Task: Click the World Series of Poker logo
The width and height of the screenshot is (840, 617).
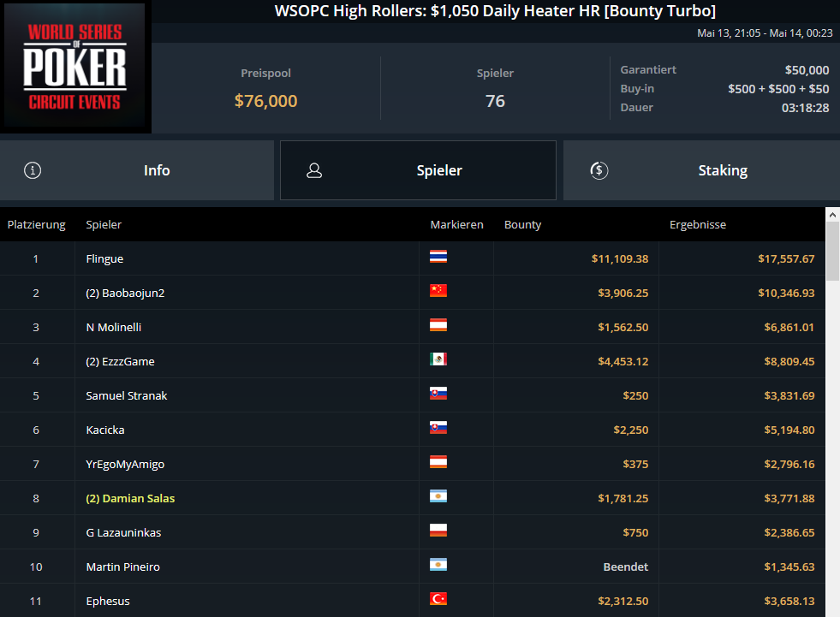Action: [x=74, y=65]
